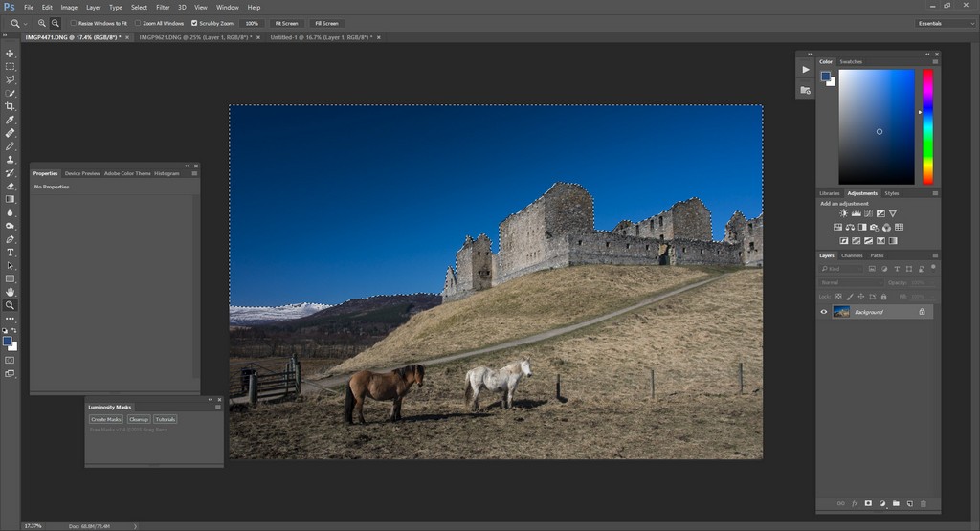Add a Brightness/Contrast adjustment

[843, 213]
